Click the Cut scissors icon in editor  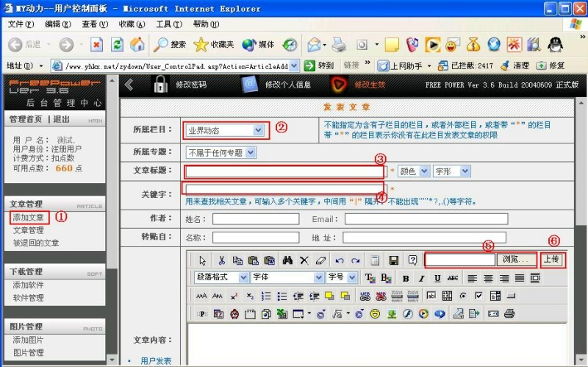coord(222,260)
